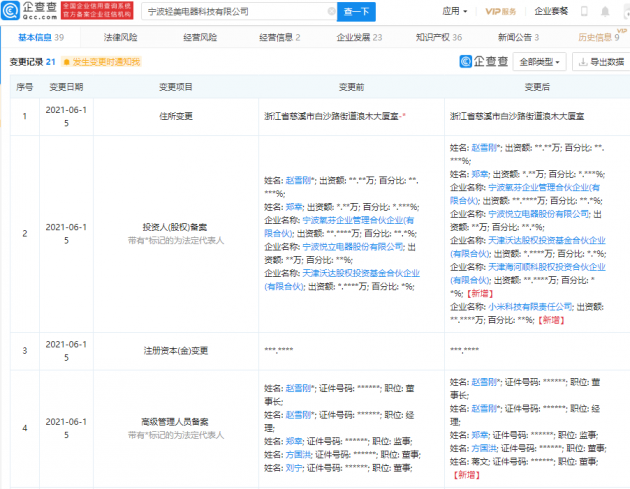Switch to the 新闻公告 tab
This screenshot has height=489, width=630.
(518, 37)
